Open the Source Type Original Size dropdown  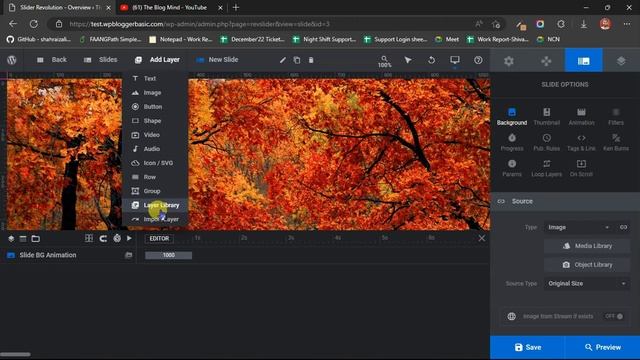(587, 284)
